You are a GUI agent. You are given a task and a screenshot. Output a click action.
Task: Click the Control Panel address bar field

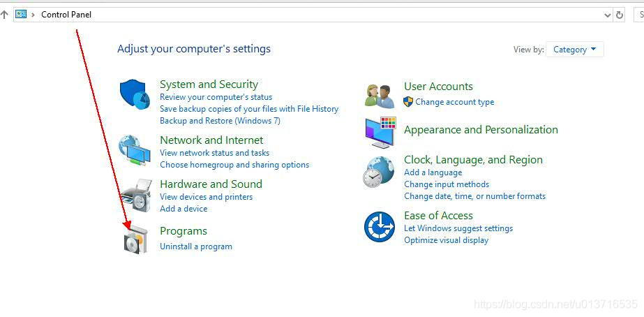314,15
